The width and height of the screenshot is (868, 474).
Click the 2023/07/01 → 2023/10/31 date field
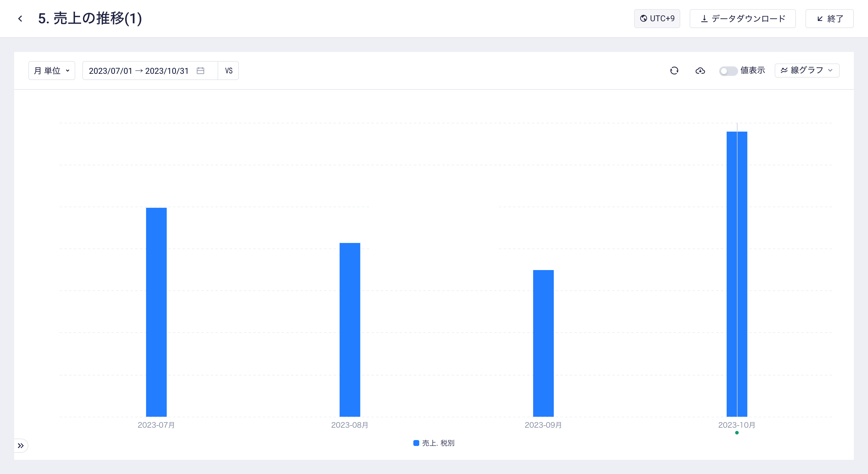(x=139, y=71)
